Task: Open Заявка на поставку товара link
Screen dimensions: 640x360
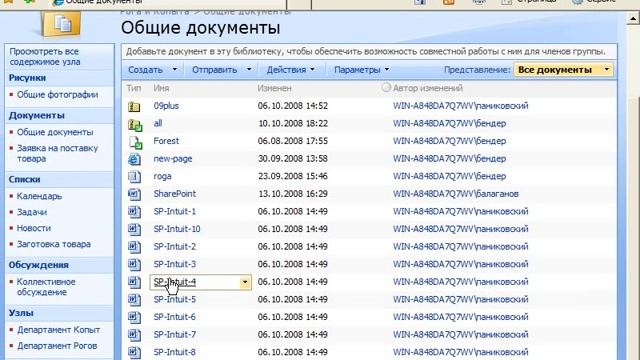Action: click(x=57, y=153)
